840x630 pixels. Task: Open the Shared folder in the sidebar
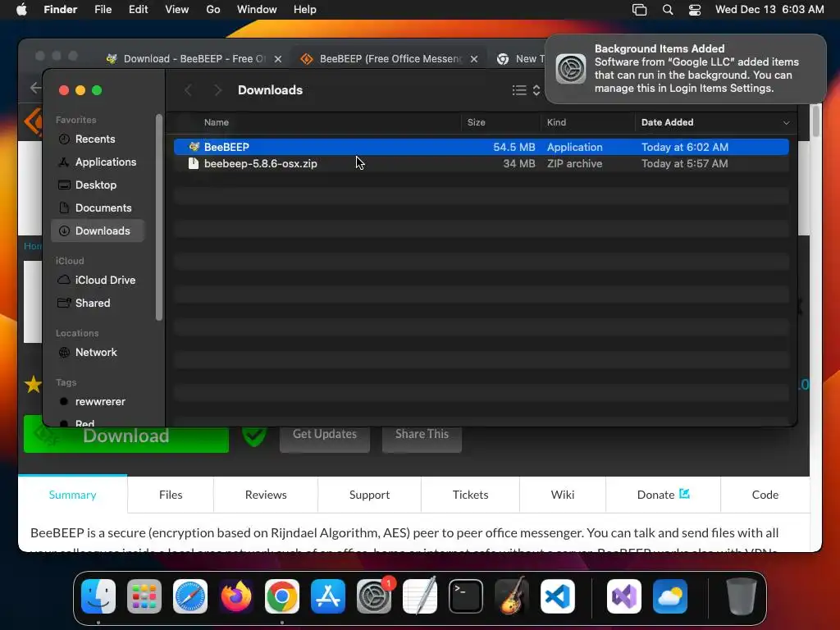pyautogui.click(x=98, y=304)
